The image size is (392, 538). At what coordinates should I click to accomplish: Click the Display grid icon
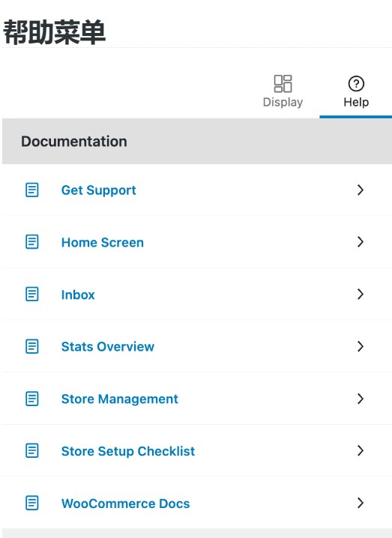click(x=283, y=84)
